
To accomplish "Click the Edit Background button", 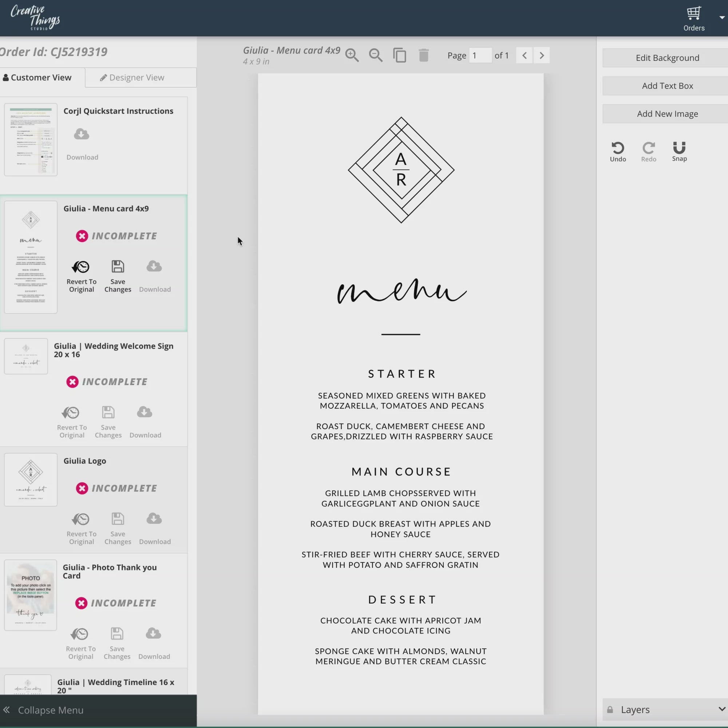I will coord(667,58).
